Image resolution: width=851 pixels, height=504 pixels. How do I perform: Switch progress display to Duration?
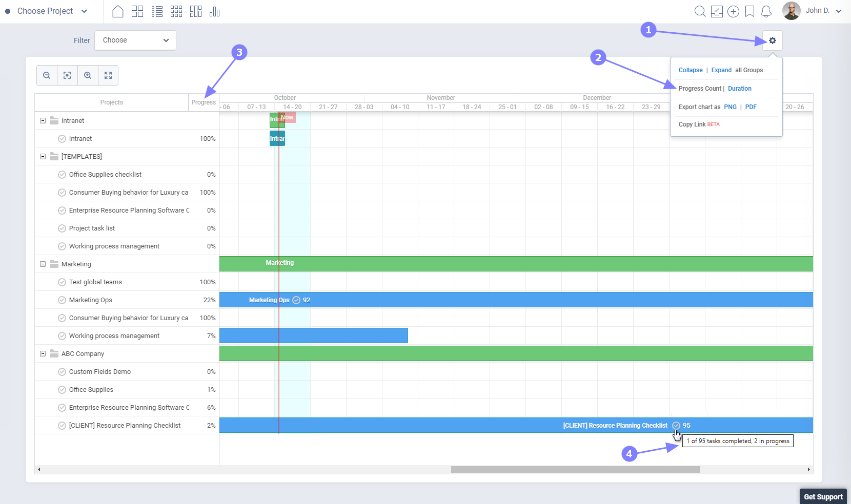739,88
